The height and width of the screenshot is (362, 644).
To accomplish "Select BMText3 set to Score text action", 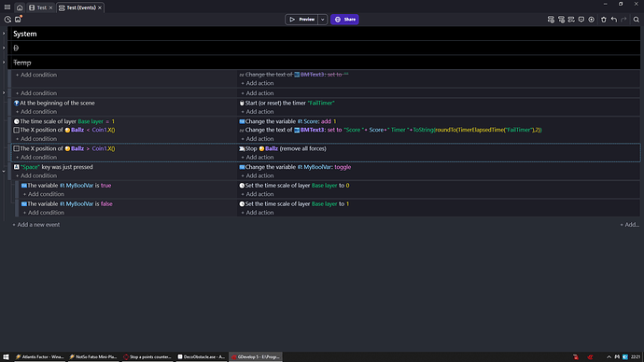I will [390, 130].
